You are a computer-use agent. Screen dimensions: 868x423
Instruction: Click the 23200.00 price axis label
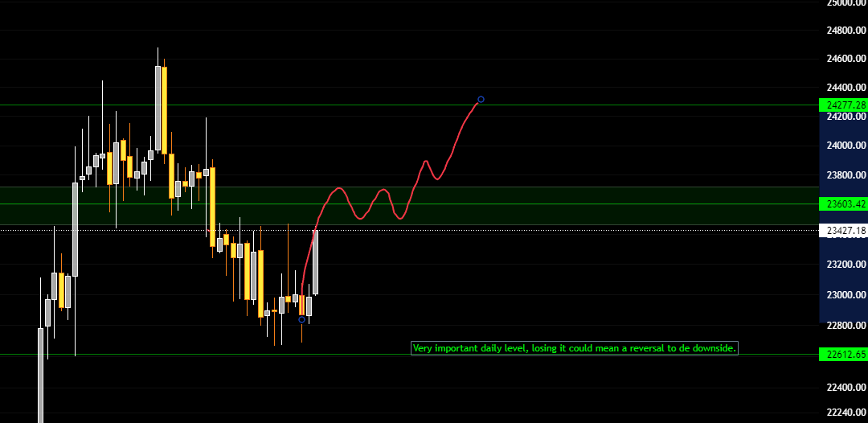(845, 265)
